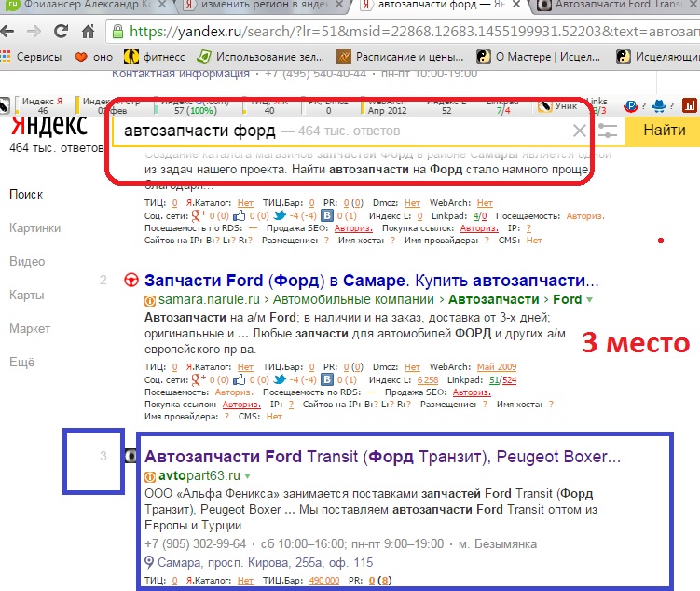Screen dimensions: 700x591
Task: Select Маркет in left sidebar
Action: coord(30,329)
